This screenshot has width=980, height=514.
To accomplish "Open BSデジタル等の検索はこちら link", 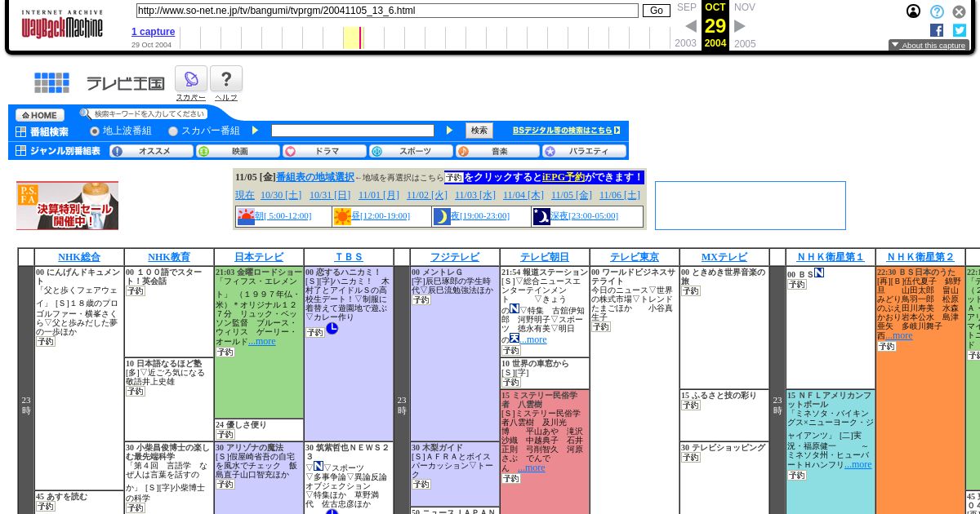I will pos(566,131).
